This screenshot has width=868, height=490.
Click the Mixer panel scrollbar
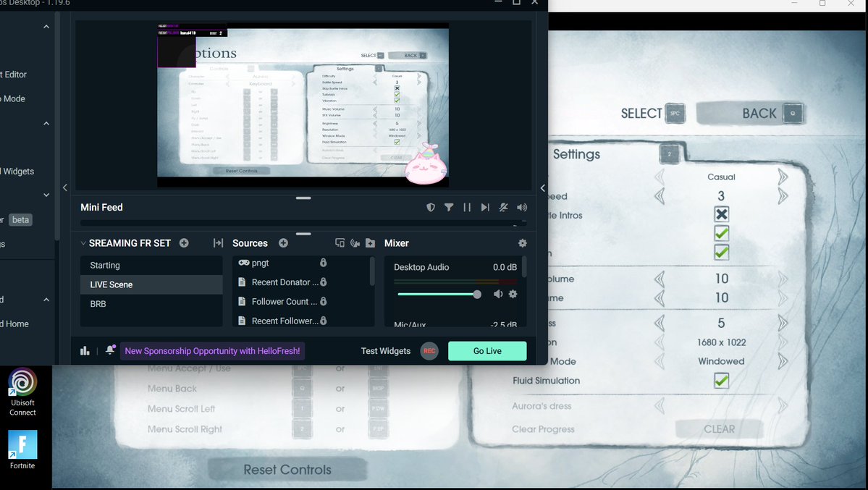point(524,267)
